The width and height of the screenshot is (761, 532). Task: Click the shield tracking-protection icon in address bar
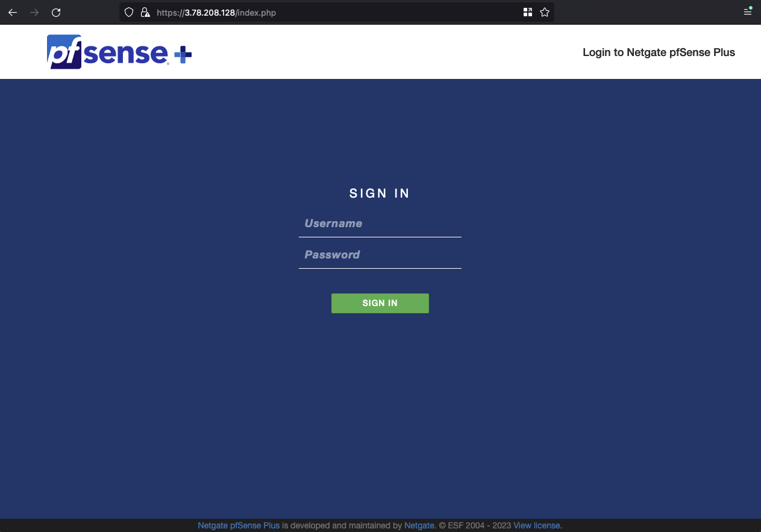tap(128, 12)
